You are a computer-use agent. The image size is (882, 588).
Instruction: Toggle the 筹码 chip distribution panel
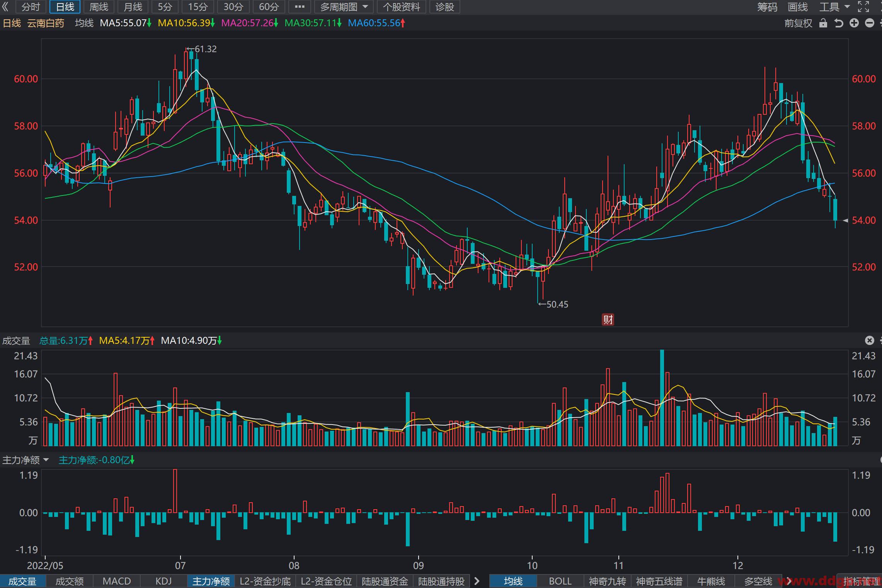pyautogui.click(x=767, y=7)
